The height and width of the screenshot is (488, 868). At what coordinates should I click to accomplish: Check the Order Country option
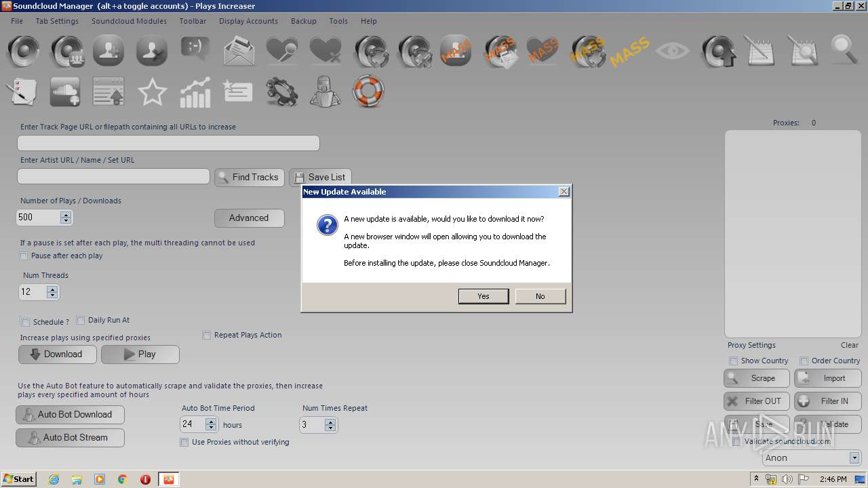click(804, 361)
